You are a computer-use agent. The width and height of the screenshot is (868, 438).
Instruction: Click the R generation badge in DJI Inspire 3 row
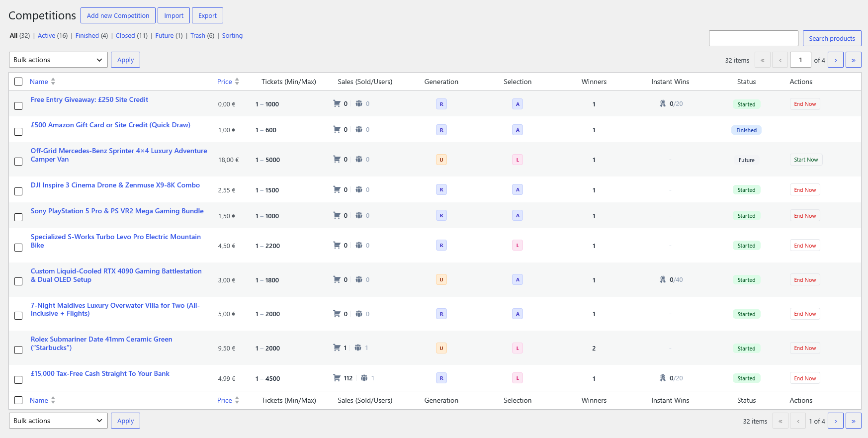pos(441,189)
